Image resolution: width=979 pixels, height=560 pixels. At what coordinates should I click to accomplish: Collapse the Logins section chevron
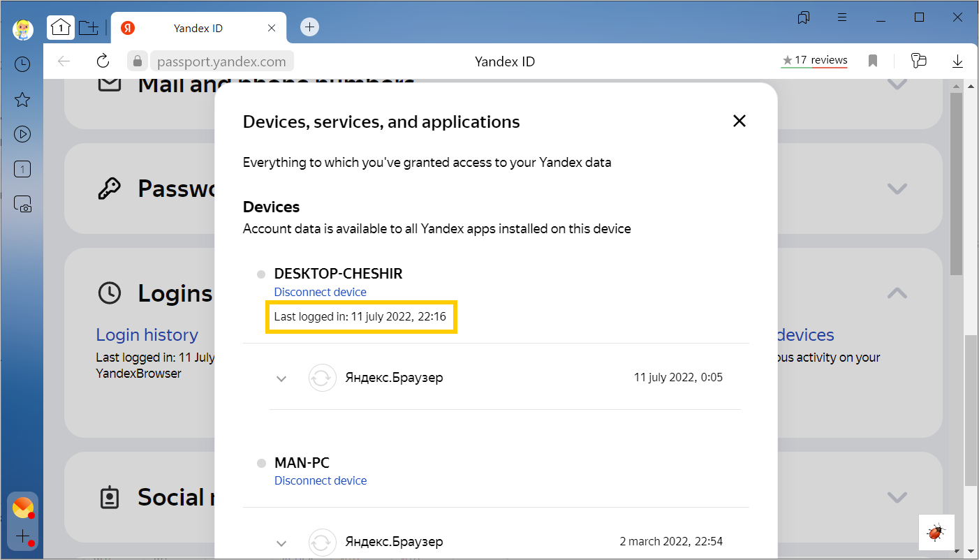coord(897,293)
